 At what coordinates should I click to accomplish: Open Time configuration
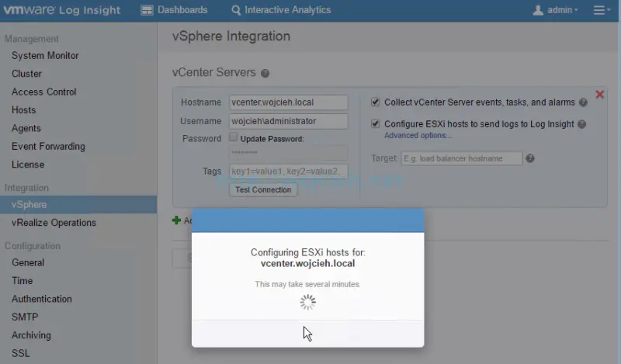click(x=23, y=281)
